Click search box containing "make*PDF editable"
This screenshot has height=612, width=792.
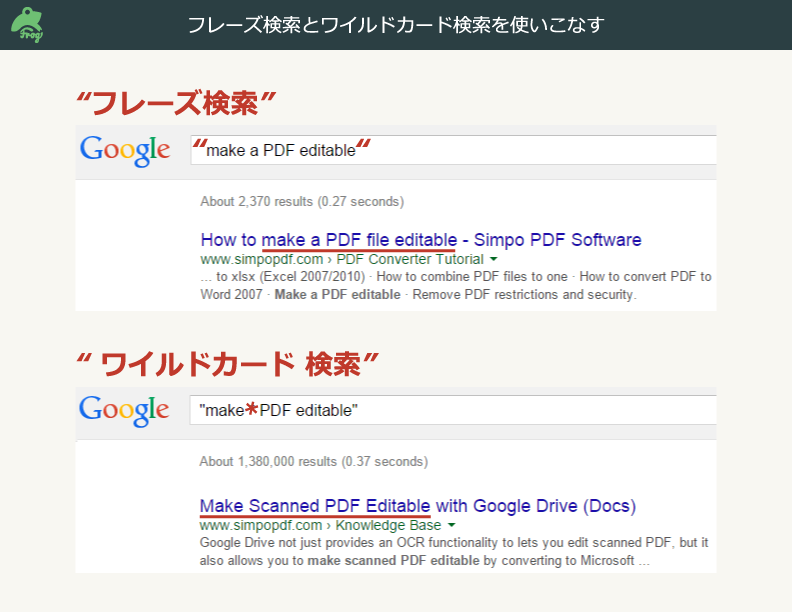pyautogui.click(x=453, y=410)
